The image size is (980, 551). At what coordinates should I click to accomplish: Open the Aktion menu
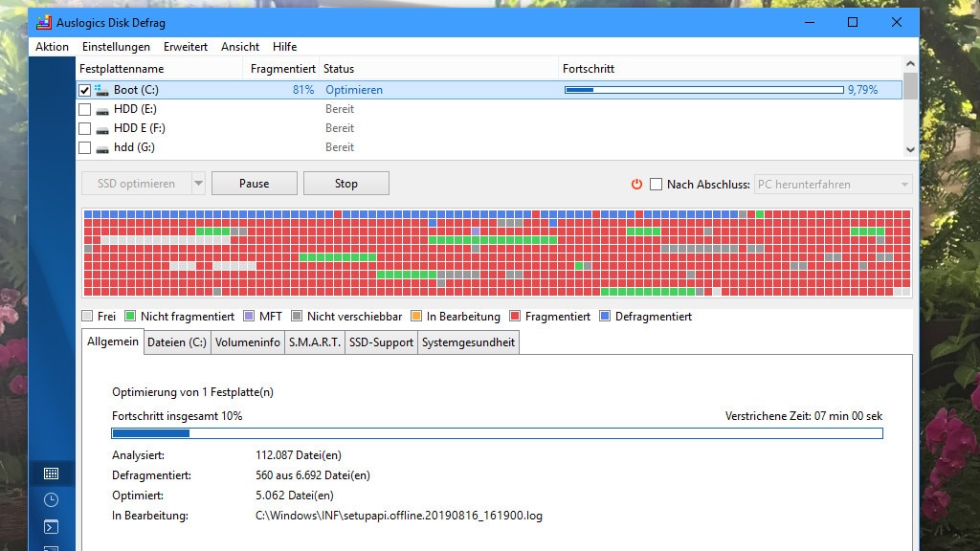tap(52, 47)
